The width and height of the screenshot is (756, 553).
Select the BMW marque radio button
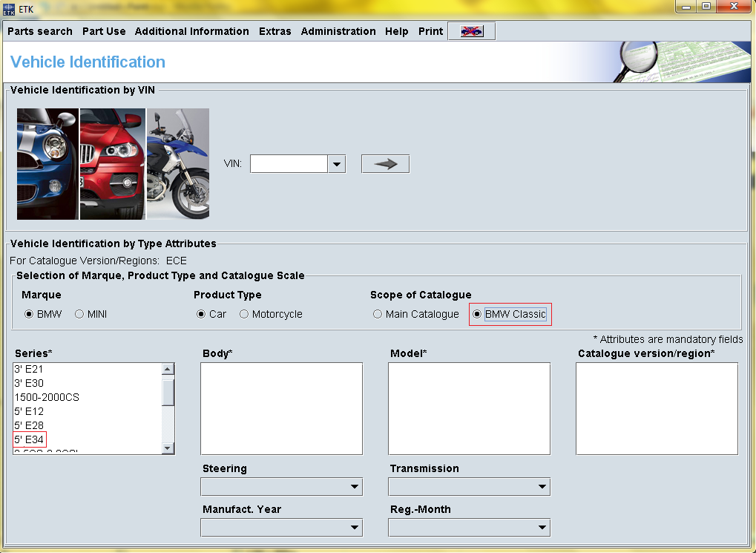click(29, 314)
